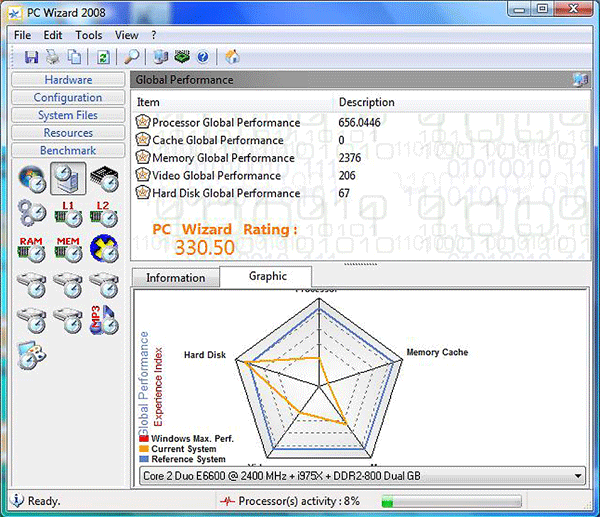600x517 pixels.
Task: Select the Global Performance computer benchmark icon
Action: (x=68, y=179)
